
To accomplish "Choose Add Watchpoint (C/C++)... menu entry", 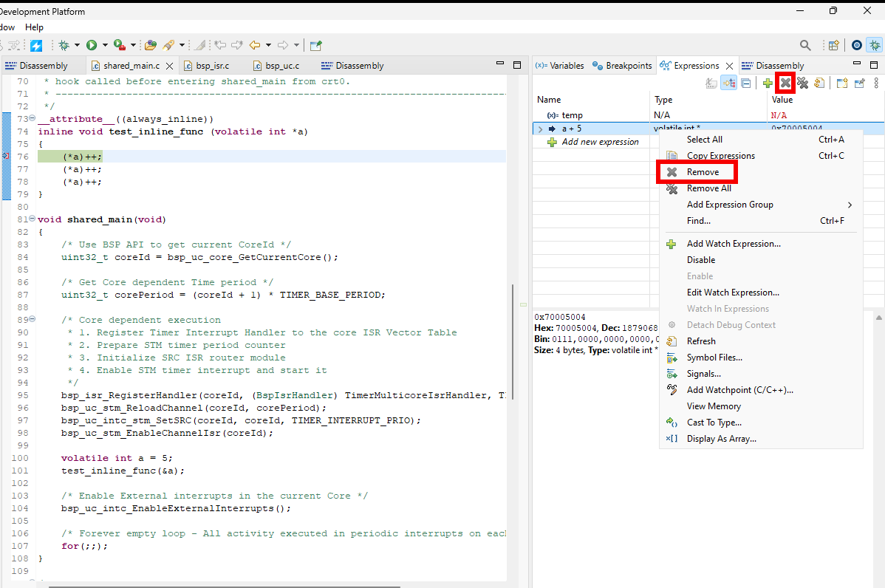I will [x=739, y=390].
